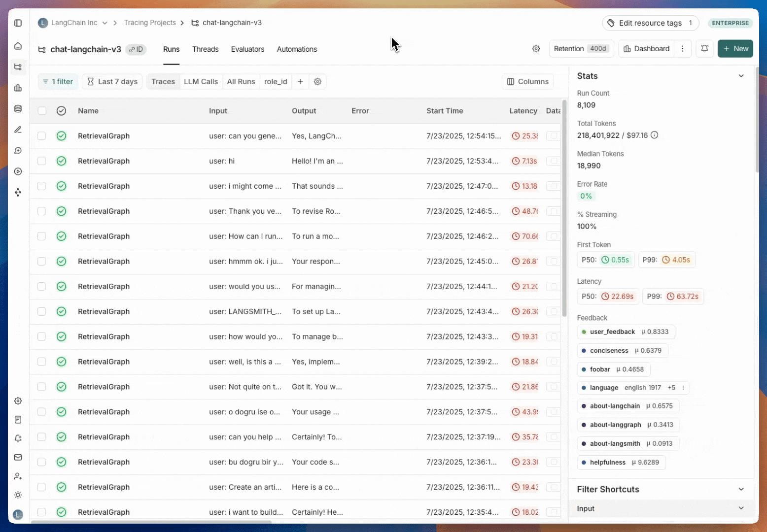Viewport: 767px width, 532px height.
Task: Collapse the Filter Shortcuts section
Action: pyautogui.click(x=741, y=489)
